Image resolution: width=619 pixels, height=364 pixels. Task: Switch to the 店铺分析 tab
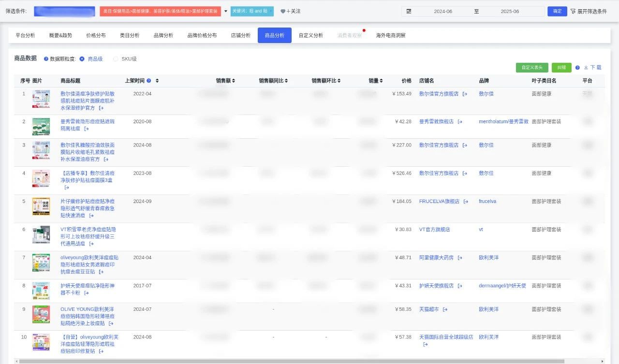(x=241, y=35)
